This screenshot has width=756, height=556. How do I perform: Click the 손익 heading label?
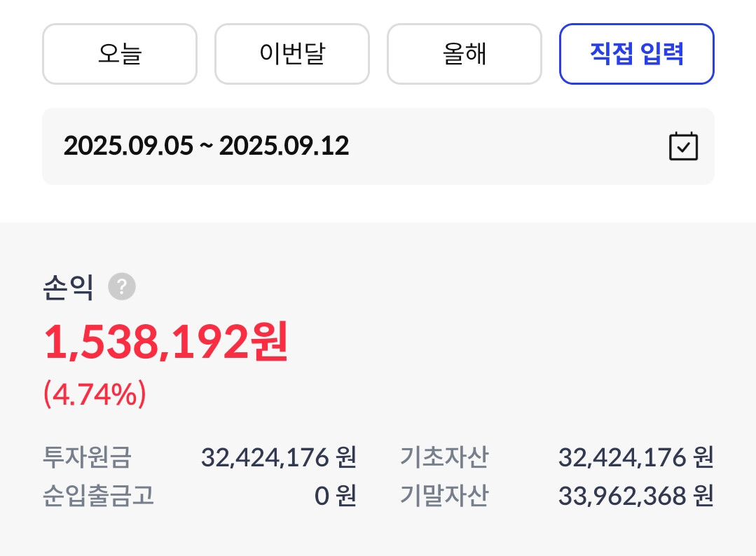(x=68, y=287)
